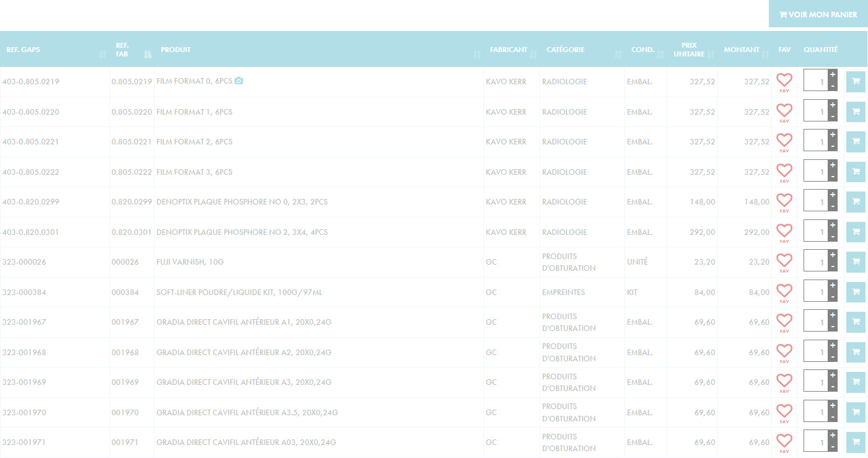Add Gradia Direct Cavifil A03 to cart

coord(856,443)
